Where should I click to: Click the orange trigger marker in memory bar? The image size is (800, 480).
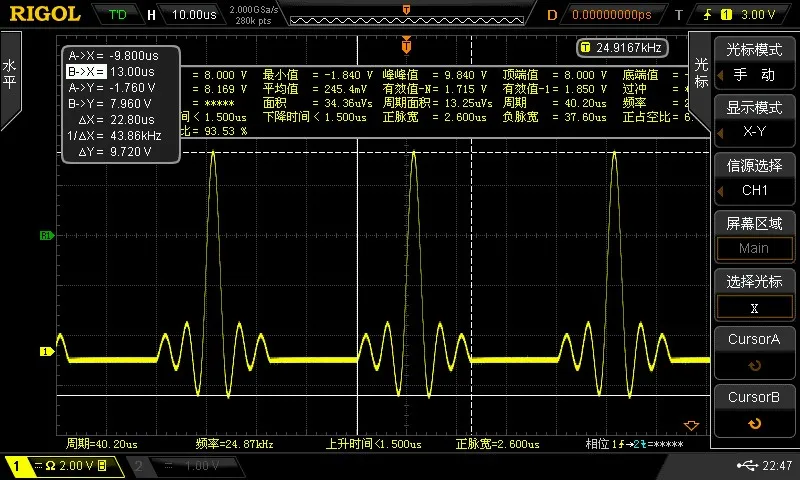(406, 9)
